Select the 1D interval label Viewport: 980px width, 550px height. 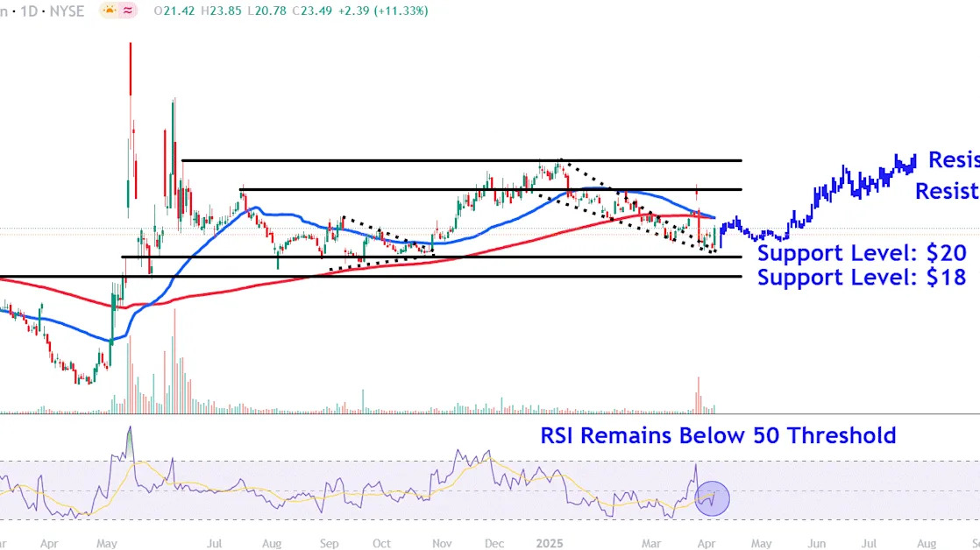29,11
